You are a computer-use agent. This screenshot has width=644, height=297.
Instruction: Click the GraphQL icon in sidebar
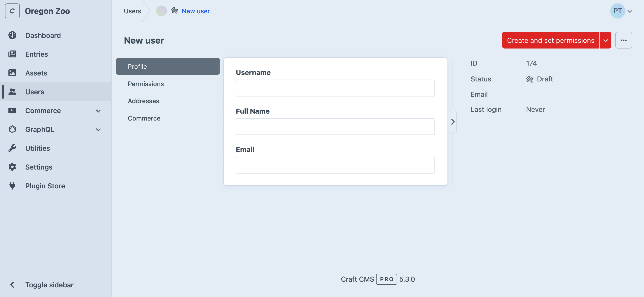click(x=12, y=129)
